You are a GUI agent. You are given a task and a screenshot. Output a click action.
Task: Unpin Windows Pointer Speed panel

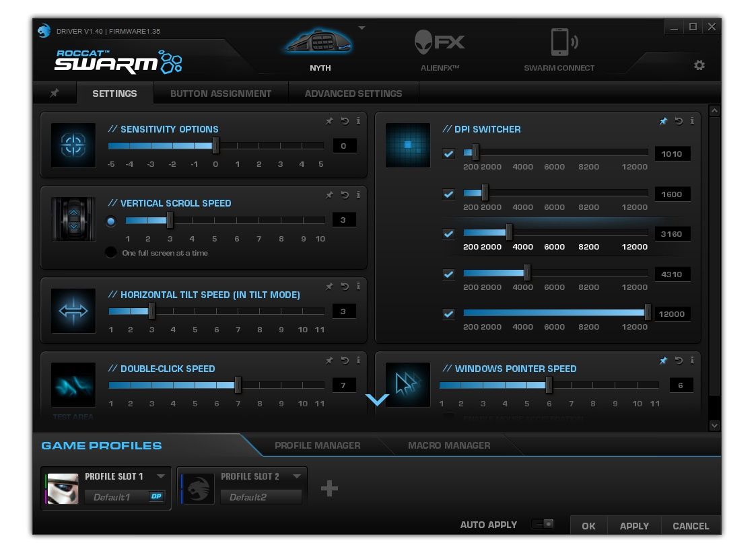coord(663,361)
